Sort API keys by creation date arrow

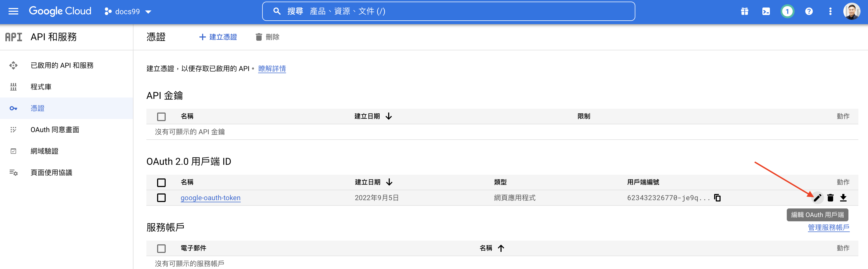click(x=388, y=116)
